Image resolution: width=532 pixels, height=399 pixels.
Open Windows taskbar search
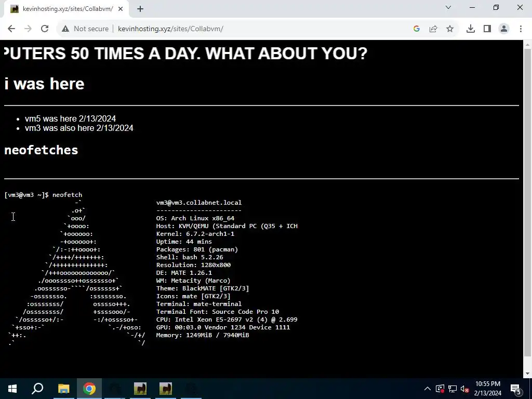tap(37, 389)
